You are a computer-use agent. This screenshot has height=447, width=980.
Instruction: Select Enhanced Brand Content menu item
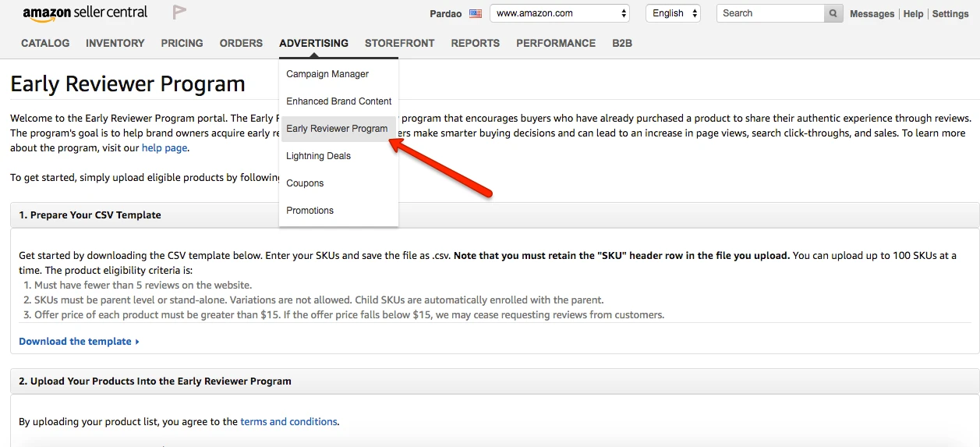[338, 101]
